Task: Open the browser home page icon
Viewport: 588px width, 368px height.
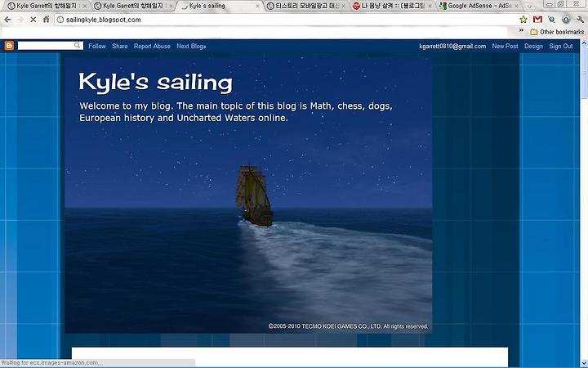Action: [x=46, y=19]
